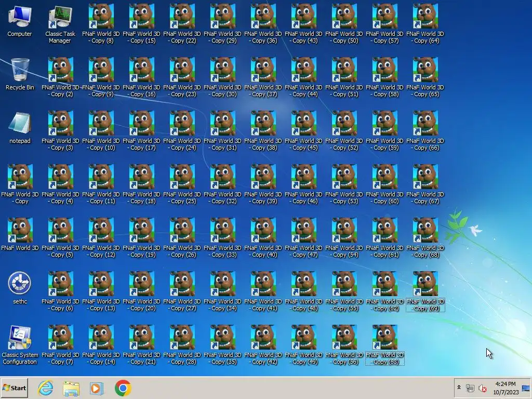The width and height of the screenshot is (532, 399).
Task: Select FNaF World 3D - Copy (36)
Action: (x=263, y=23)
